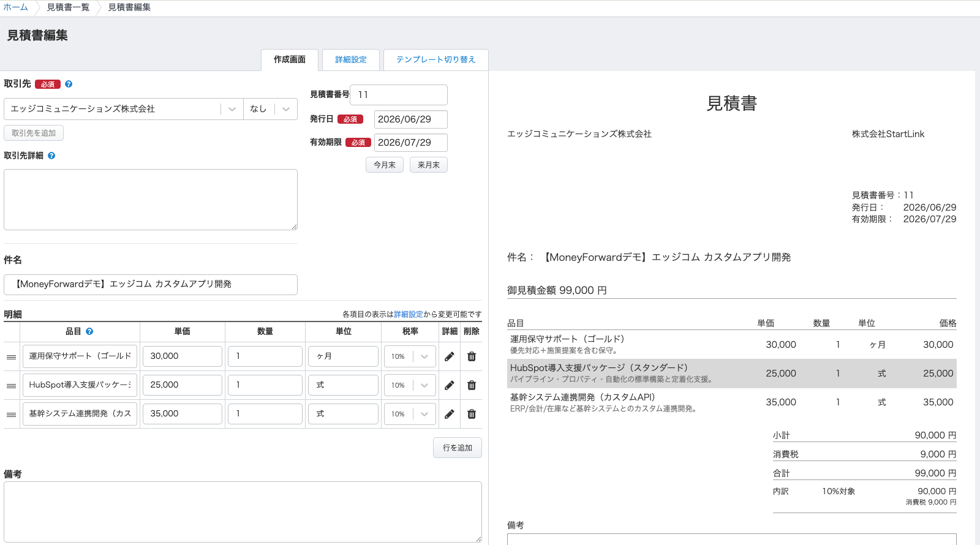Grab drag handle of 基幹システム連携開発 row
This screenshot has height=545, width=980.
(x=11, y=415)
